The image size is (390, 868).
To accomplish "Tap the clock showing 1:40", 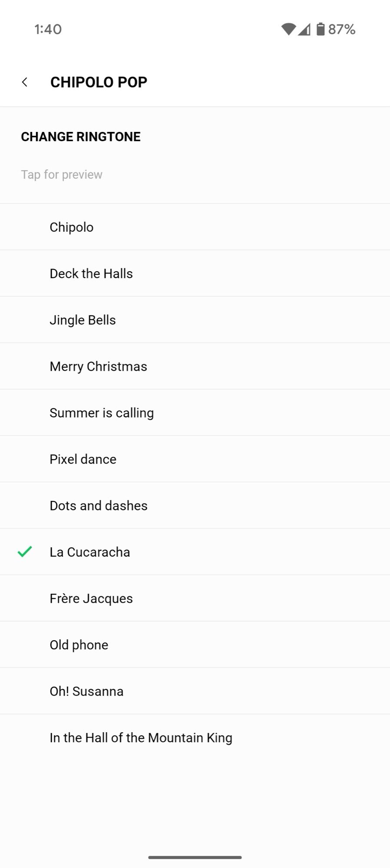I will tap(48, 29).
